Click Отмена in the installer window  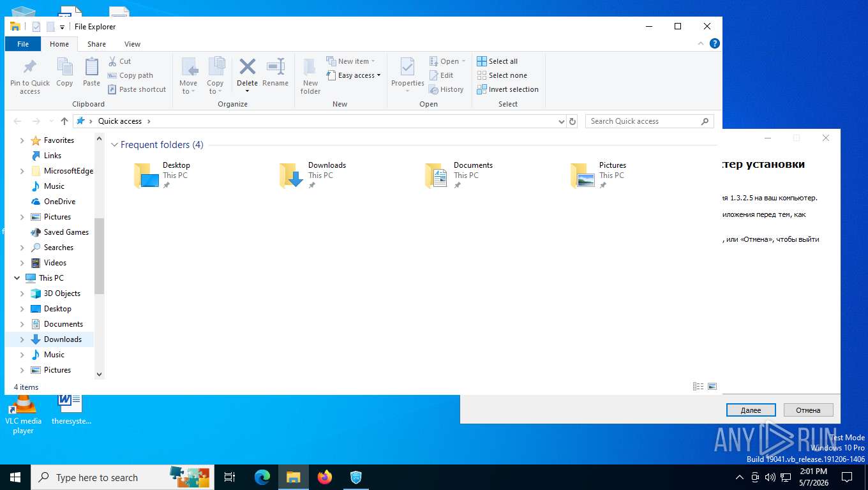808,410
